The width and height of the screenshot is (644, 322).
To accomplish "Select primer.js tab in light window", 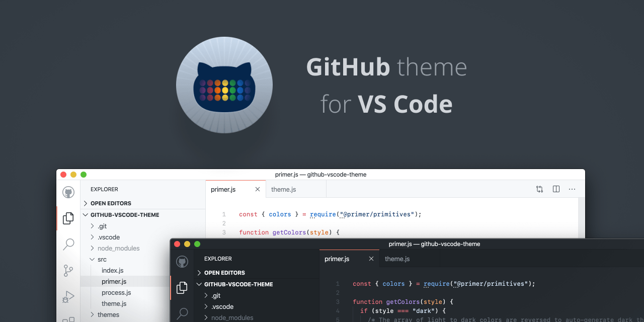I will [x=236, y=189].
